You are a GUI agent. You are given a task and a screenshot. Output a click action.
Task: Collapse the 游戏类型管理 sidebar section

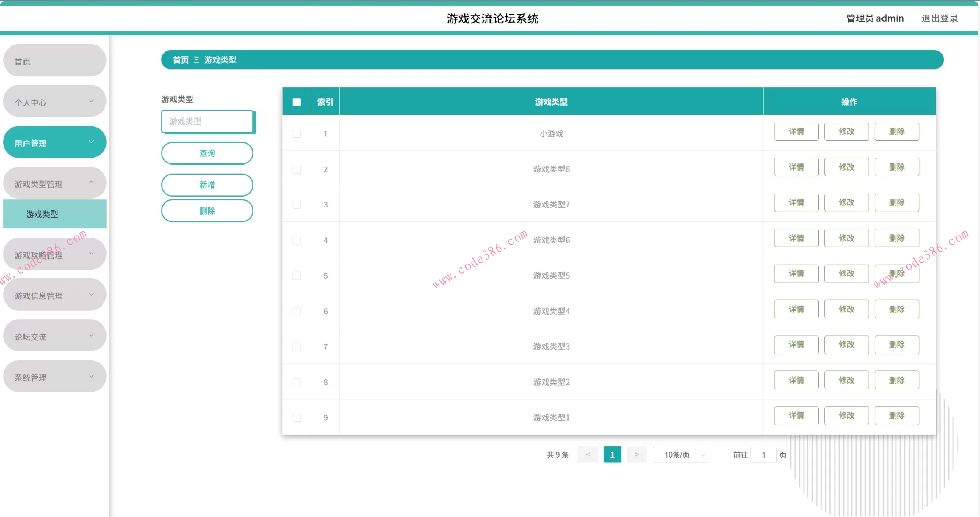55,182
